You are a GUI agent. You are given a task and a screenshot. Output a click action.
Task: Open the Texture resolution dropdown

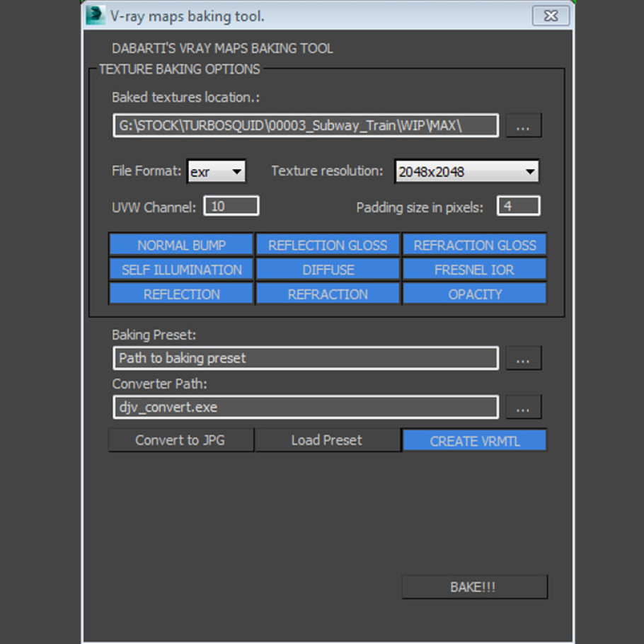(x=467, y=171)
